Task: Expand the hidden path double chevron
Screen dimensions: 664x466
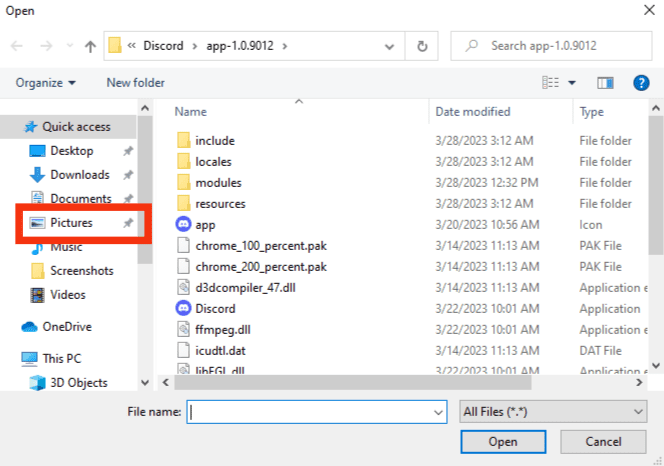Action: (132, 45)
